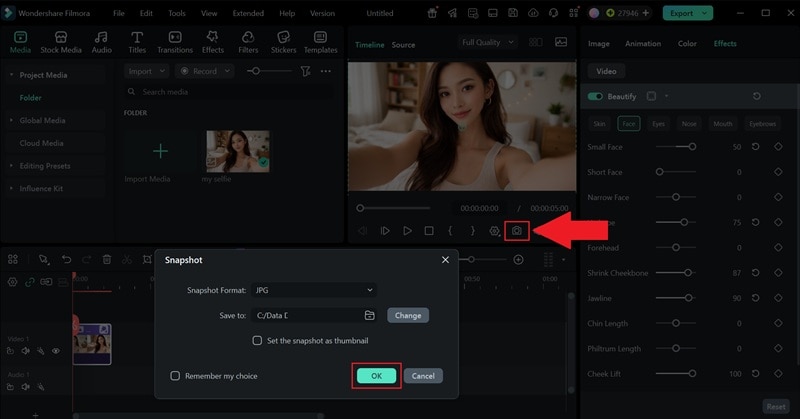Select the my selfie media thumbnail
Screen dimensions: 800x419
pyautogui.click(x=238, y=151)
